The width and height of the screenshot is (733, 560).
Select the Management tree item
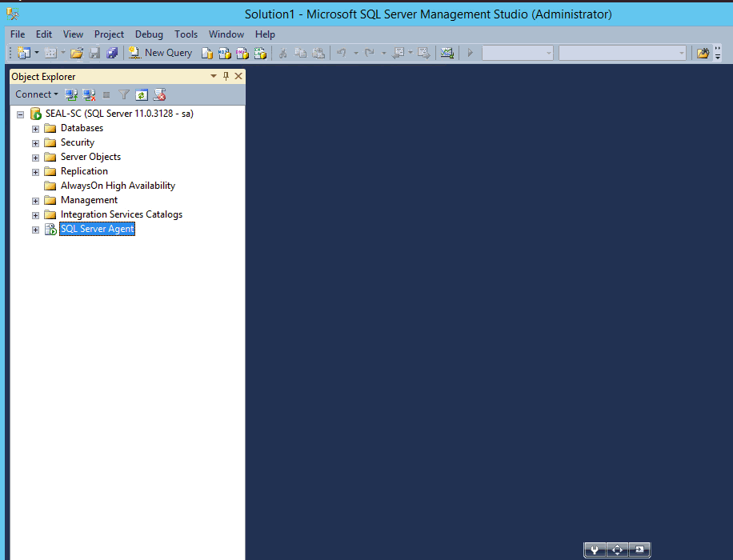[89, 201]
